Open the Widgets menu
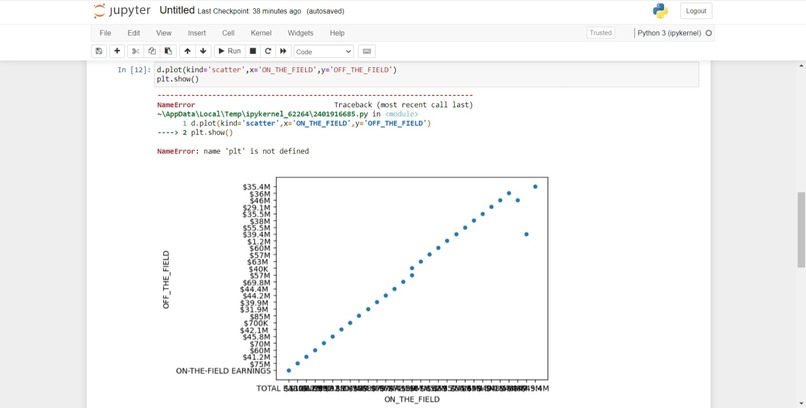 pos(301,33)
